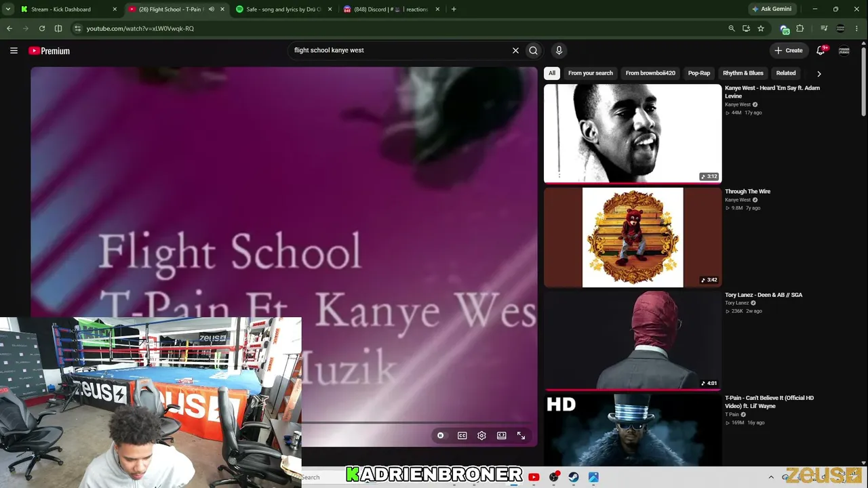Image resolution: width=868 pixels, height=488 pixels.
Task: Show hidden system tray icons
Action: [771, 477]
